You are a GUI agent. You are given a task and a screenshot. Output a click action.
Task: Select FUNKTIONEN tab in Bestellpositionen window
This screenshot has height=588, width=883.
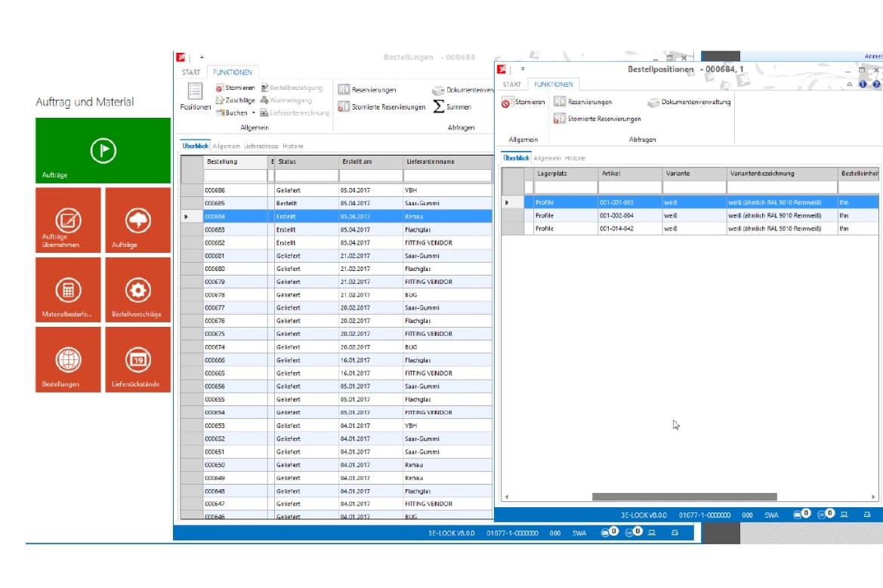pos(554,85)
